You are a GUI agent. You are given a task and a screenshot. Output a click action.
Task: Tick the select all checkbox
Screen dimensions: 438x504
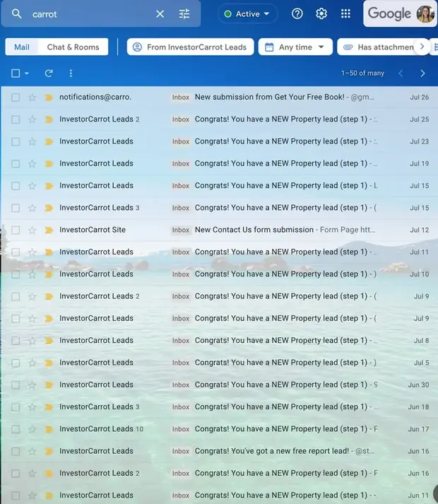[x=16, y=74]
